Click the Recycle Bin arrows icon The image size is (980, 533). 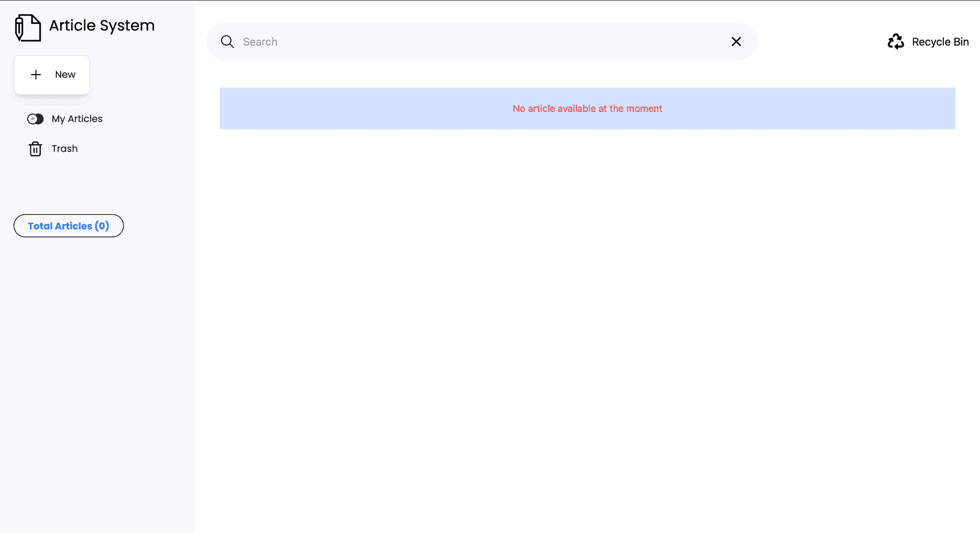coord(895,42)
